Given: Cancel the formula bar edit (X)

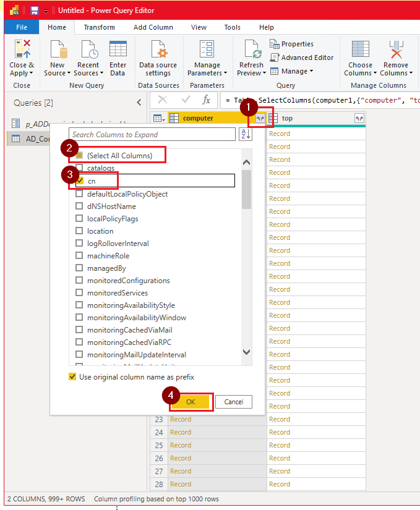Looking at the screenshot, I should pyautogui.click(x=162, y=100).
